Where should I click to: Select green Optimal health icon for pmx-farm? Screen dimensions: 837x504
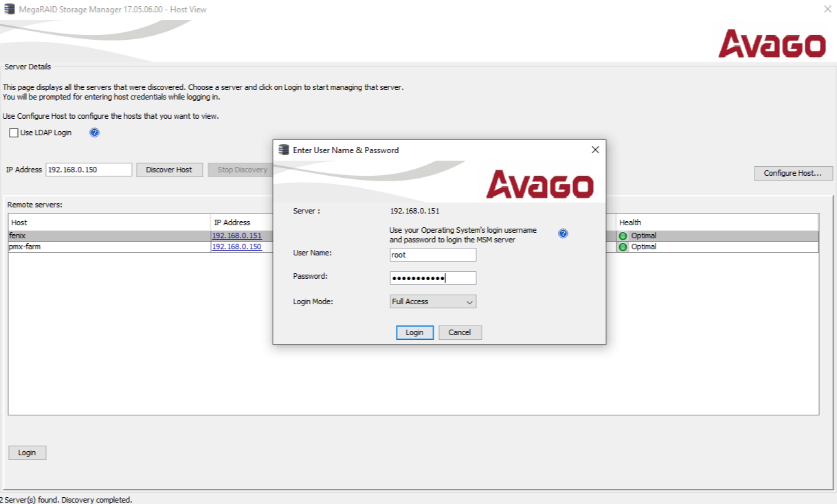tap(623, 247)
